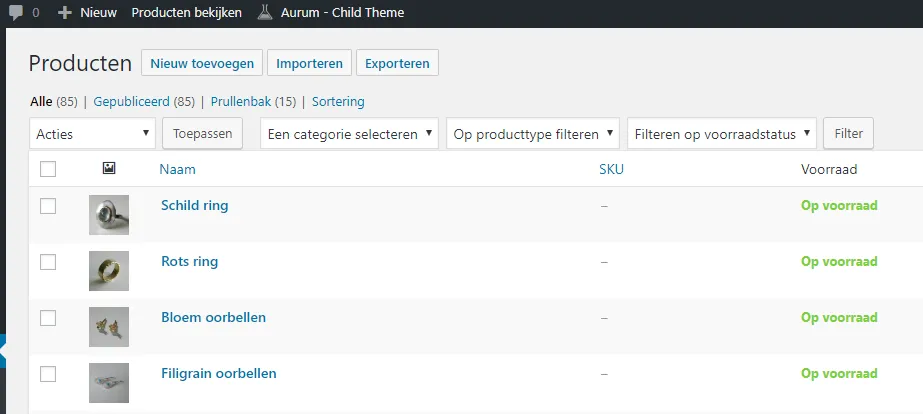Click the Filigrain oorbellen thumbnail image
Screen dimensions: 923x414
(109, 382)
